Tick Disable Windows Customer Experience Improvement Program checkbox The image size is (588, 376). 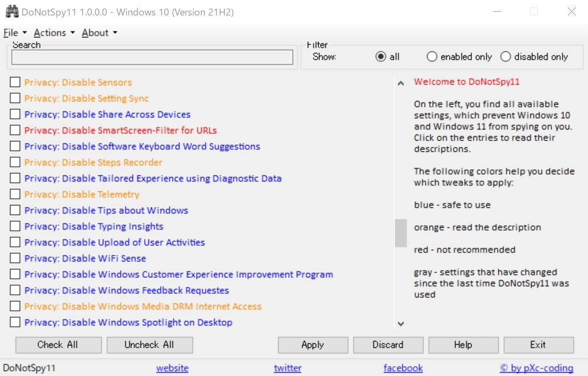(x=15, y=274)
